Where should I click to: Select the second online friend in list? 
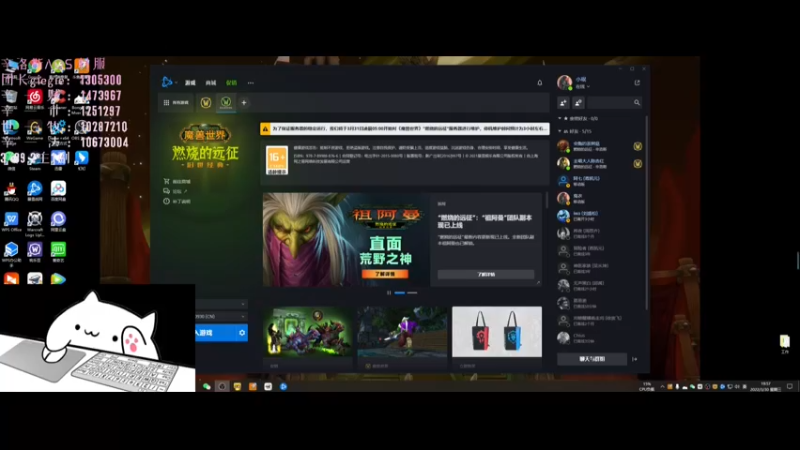(600, 163)
